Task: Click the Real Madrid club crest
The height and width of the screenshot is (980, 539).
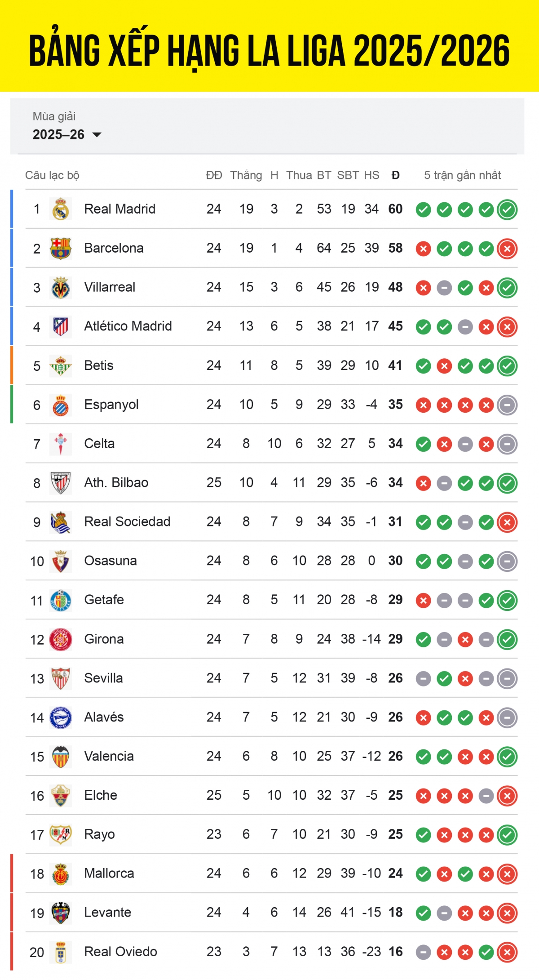Action: point(61,209)
